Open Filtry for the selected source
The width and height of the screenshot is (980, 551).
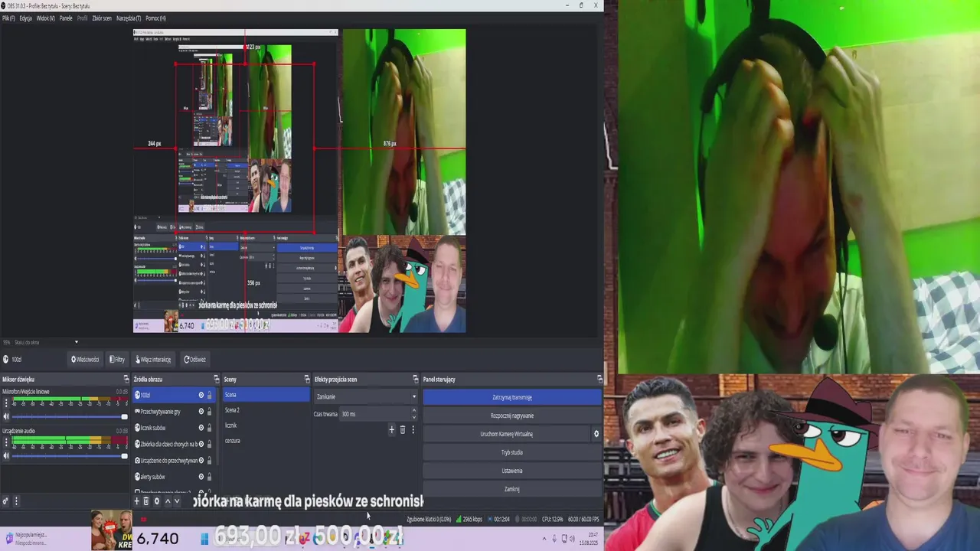[117, 360]
